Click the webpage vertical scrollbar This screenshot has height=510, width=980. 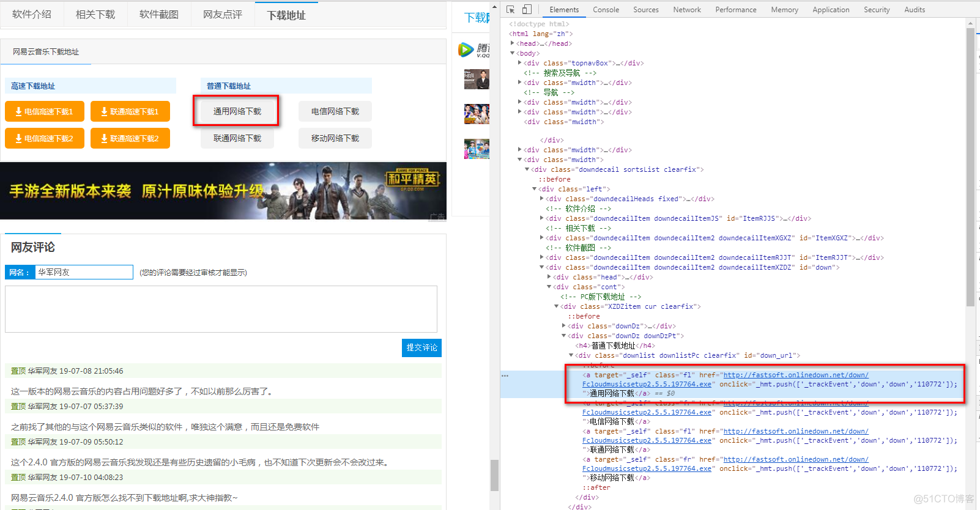pyautogui.click(x=494, y=475)
